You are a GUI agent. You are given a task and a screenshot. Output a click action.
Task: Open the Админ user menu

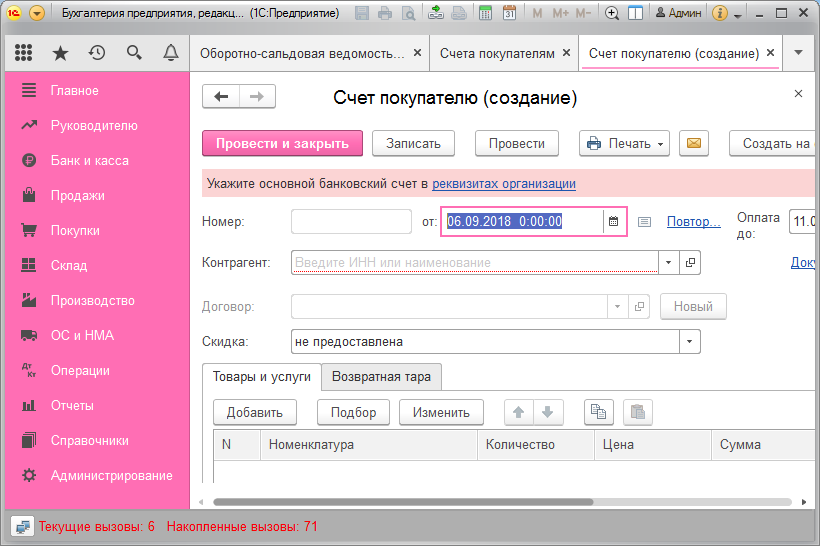tap(678, 13)
